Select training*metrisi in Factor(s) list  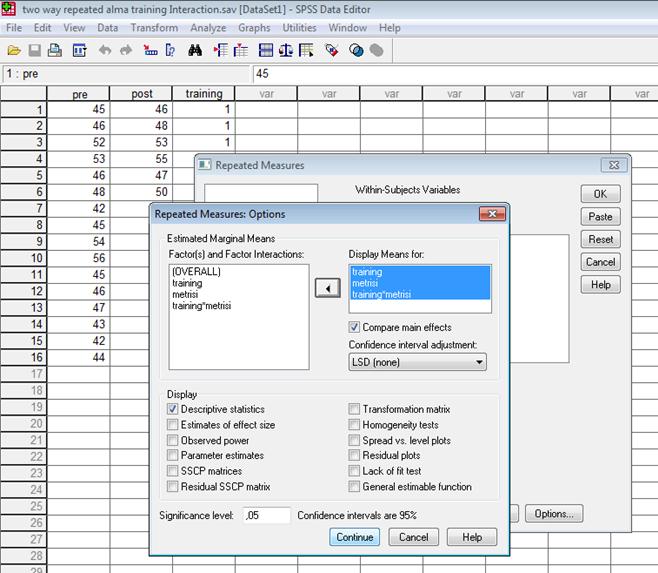201,306
